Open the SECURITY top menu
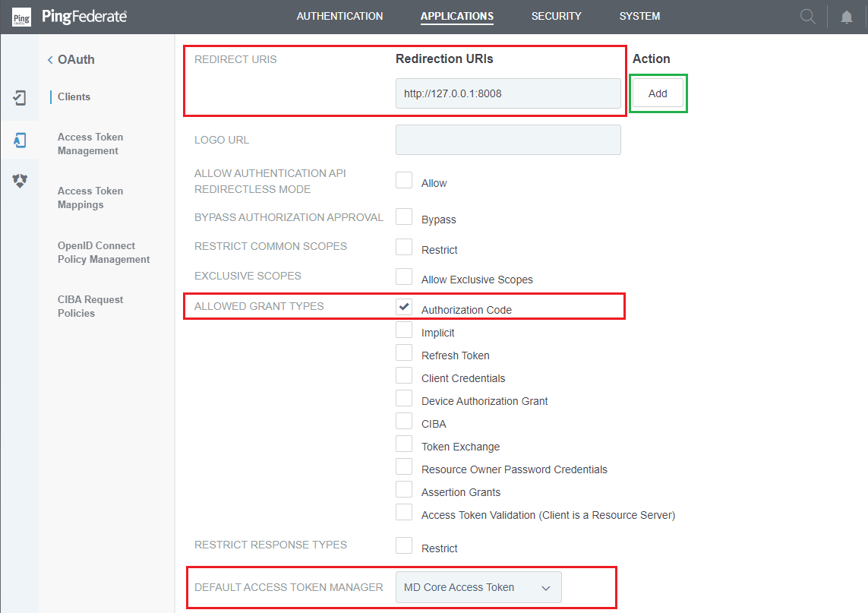 tap(557, 16)
